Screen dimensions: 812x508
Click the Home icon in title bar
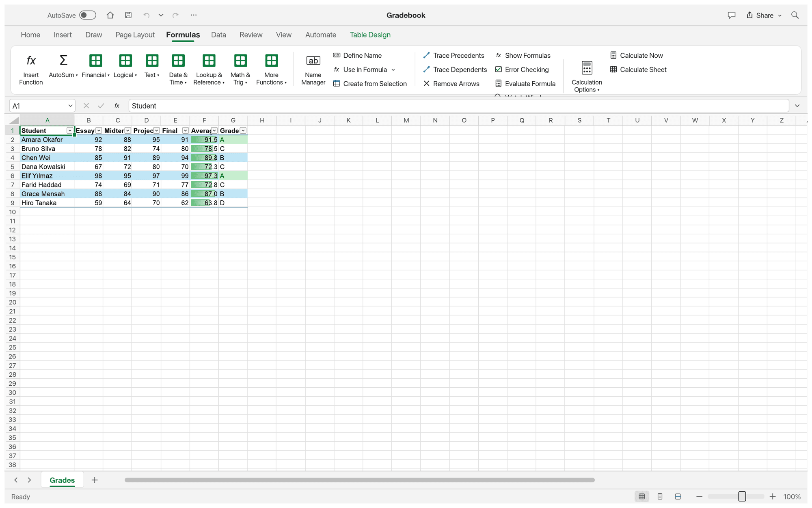(x=110, y=15)
